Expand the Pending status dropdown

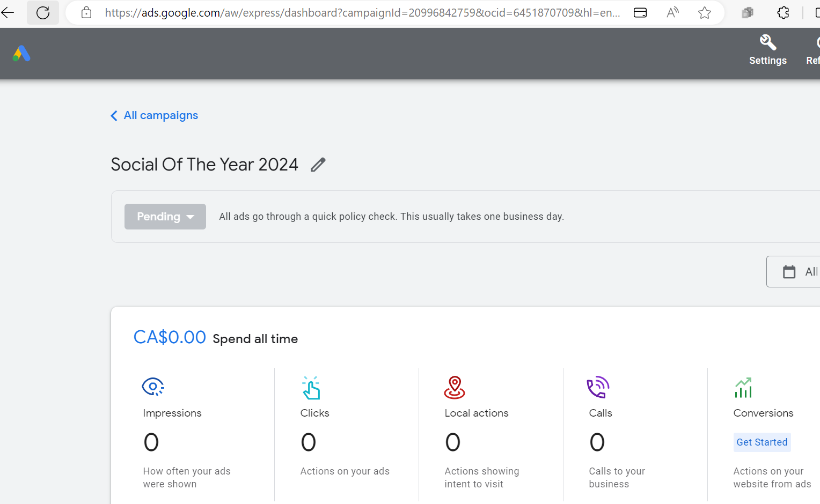pyautogui.click(x=165, y=217)
